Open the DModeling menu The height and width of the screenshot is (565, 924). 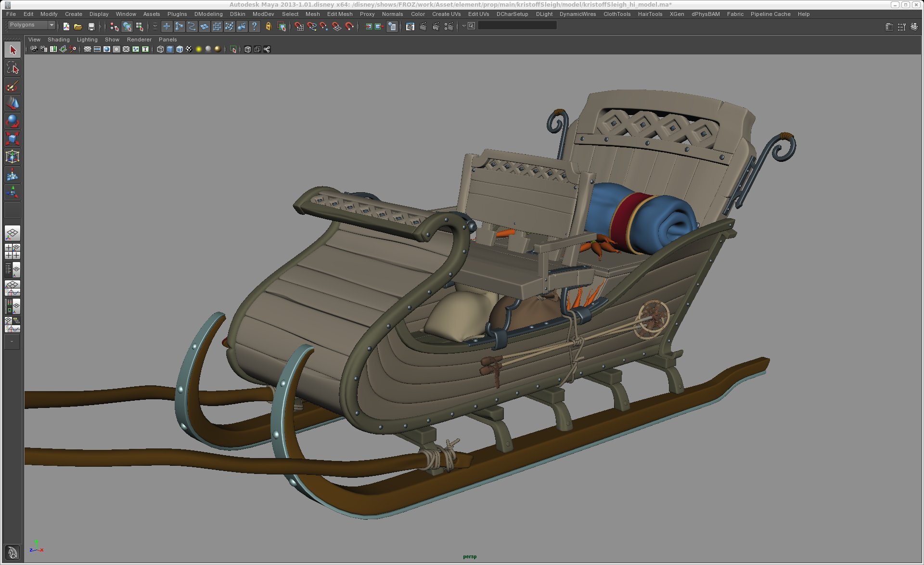(208, 14)
